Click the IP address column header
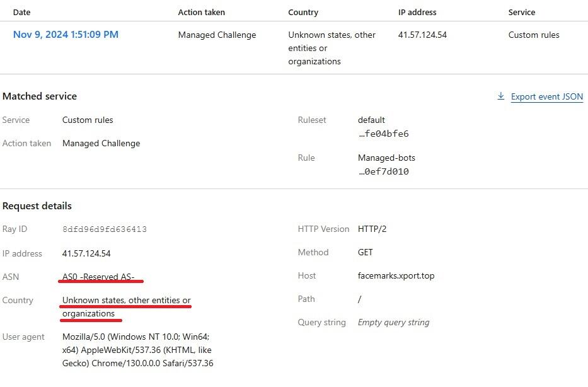Screen dimensions: 588x387 417,13
